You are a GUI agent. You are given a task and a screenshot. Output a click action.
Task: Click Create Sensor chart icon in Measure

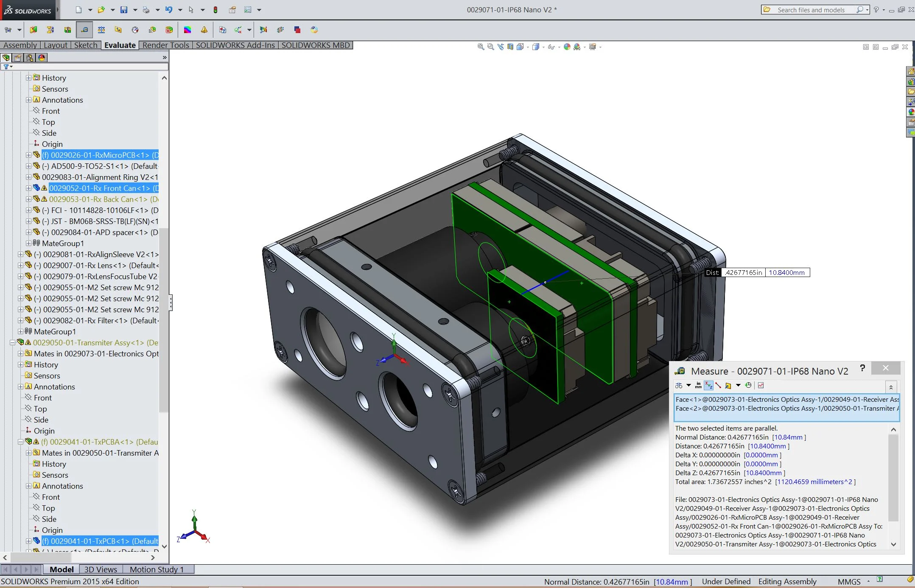(761, 385)
